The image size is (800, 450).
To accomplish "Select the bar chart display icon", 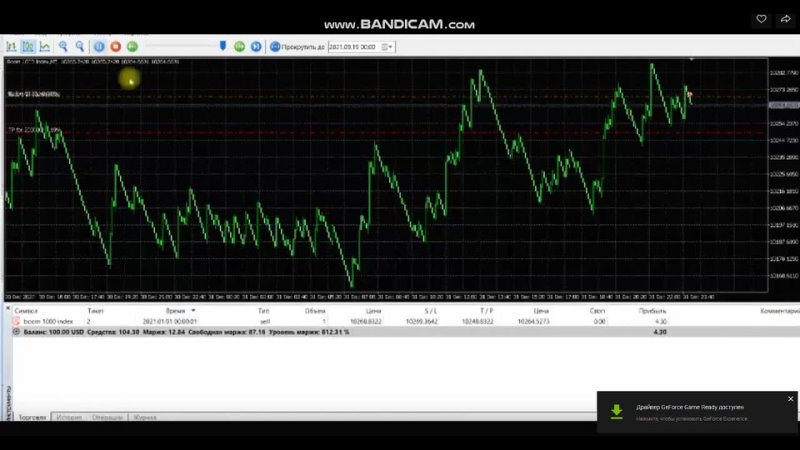I will pyautogui.click(x=11, y=47).
